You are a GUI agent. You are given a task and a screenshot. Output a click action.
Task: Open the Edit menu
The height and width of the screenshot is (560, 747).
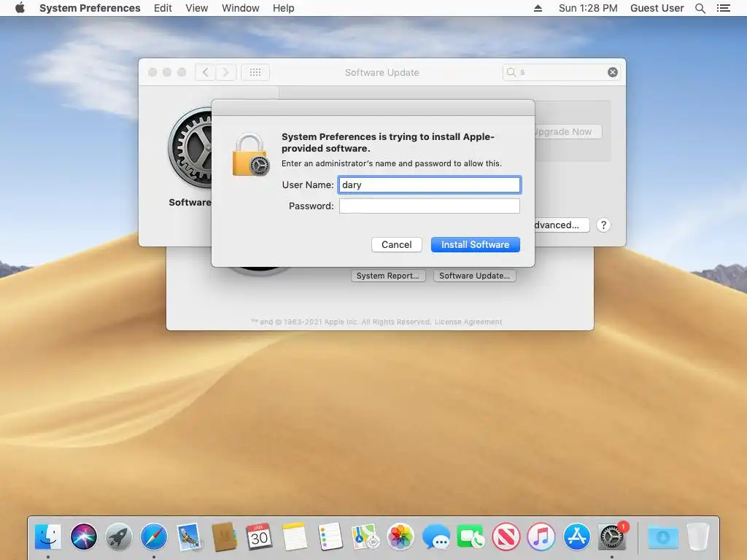tap(163, 8)
